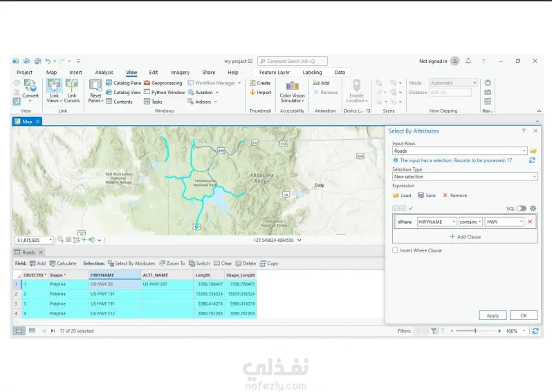Click the Undo icon in the quick access toolbar
Image resolution: width=552 pixels, height=392 pixels.
coord(48,61)
